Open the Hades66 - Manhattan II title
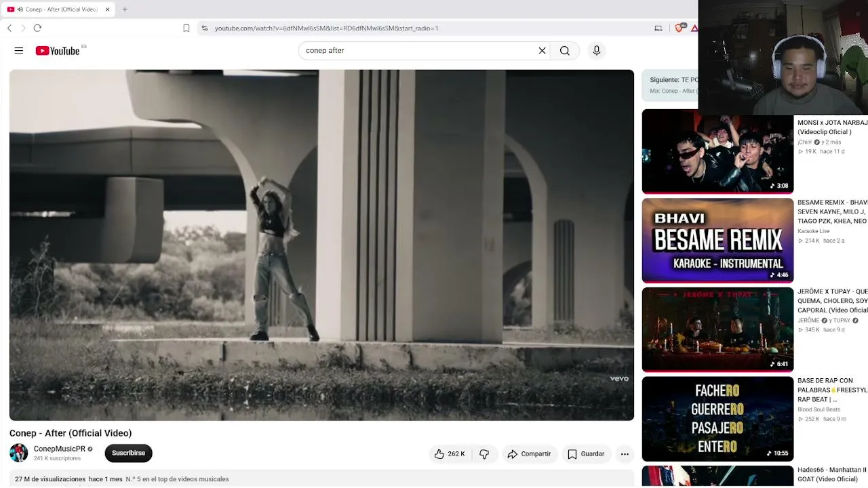 click(833, 474)
